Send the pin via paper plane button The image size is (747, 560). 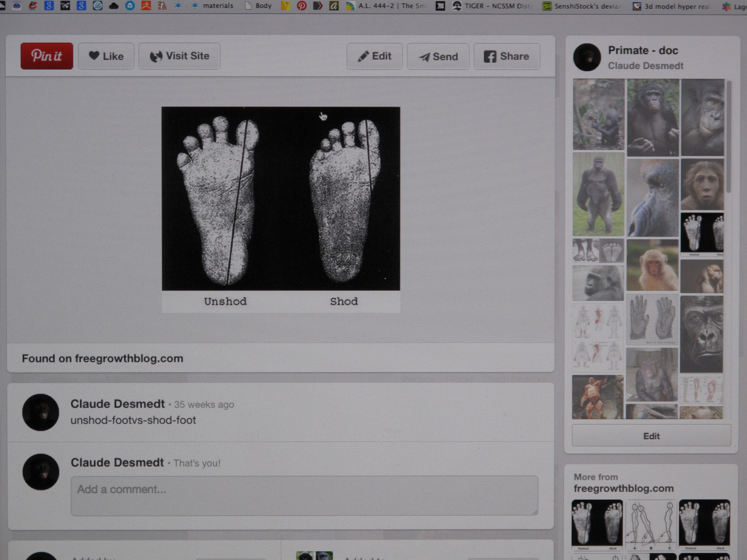tap(438, 56)
